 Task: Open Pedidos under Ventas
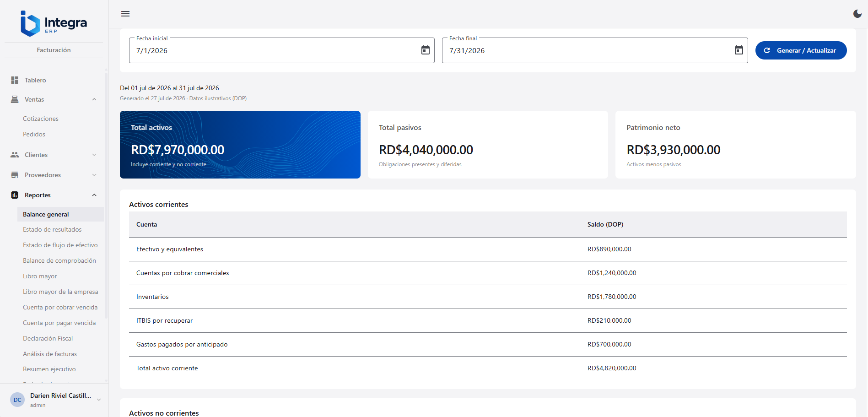[34, 134]
